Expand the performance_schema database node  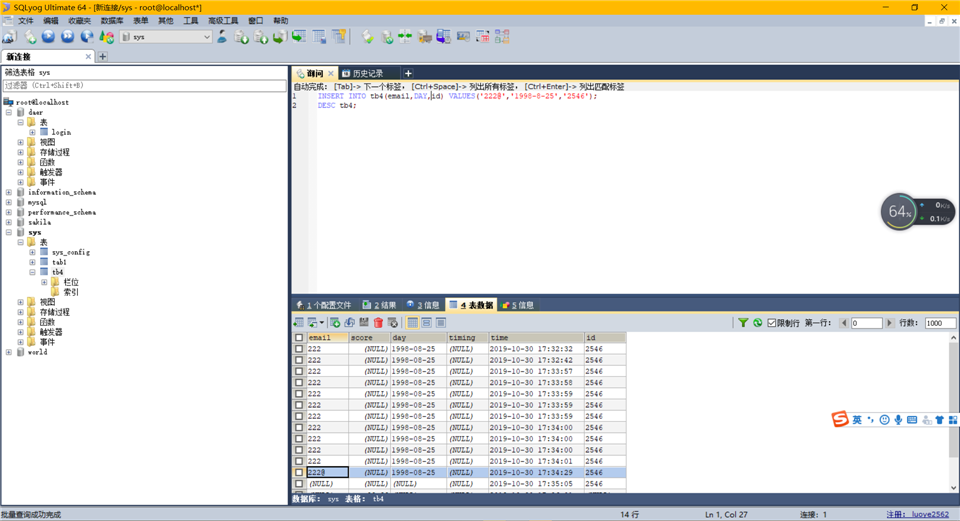pyautogui.click(x=9, y=212)
